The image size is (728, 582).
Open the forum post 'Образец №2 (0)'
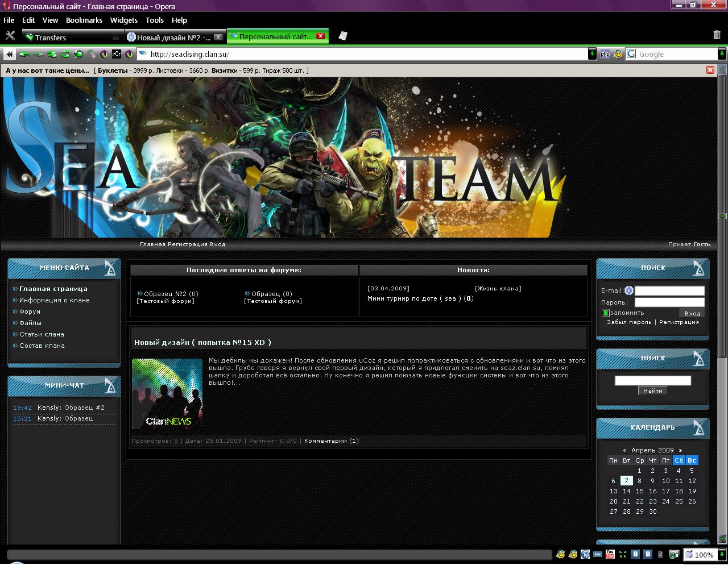point(171,294)
